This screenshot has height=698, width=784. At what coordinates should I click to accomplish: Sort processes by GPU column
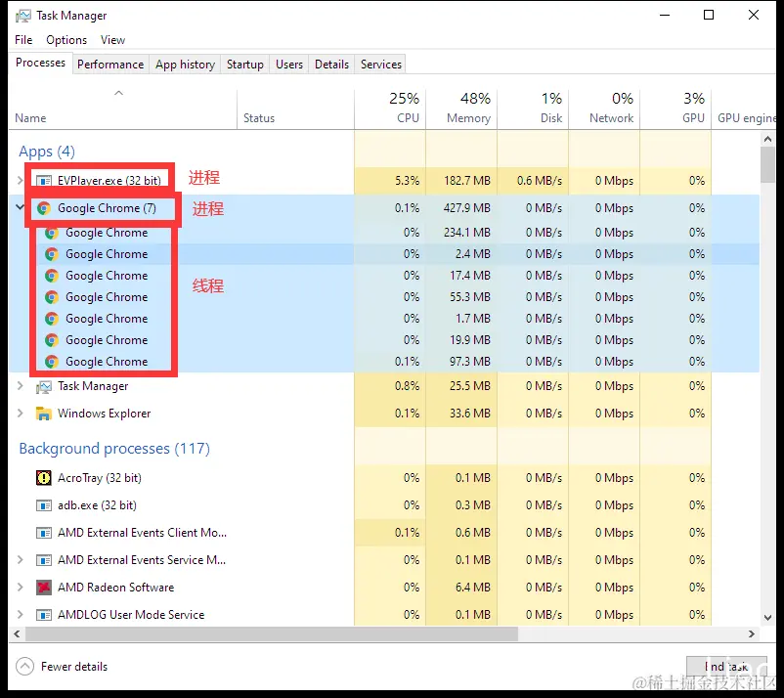(x=675, y=110)
